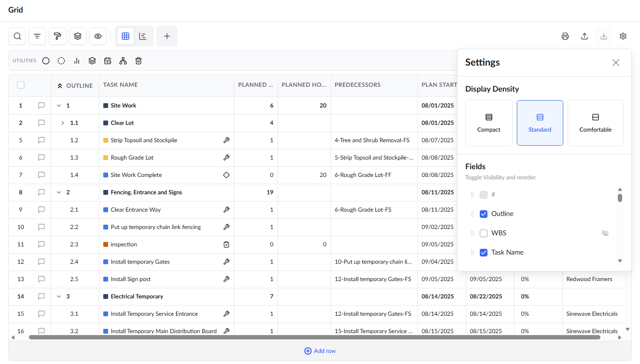Check the WBS field checkbox
Viewport: 640px width, 364px height.
click(x=484, y=233)
